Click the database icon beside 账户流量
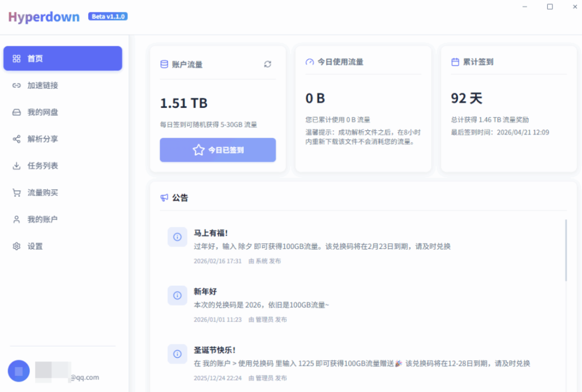 [x=164, y=64]
